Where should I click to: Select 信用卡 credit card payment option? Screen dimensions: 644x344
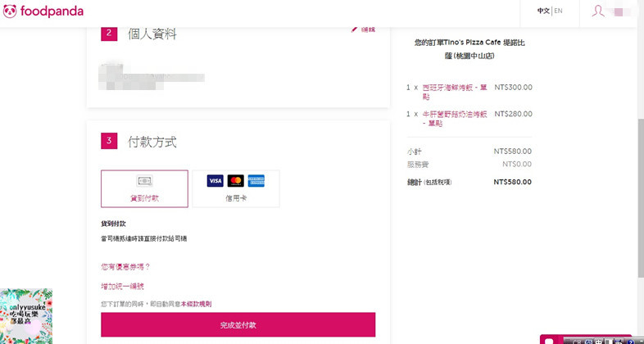point(235,189)
